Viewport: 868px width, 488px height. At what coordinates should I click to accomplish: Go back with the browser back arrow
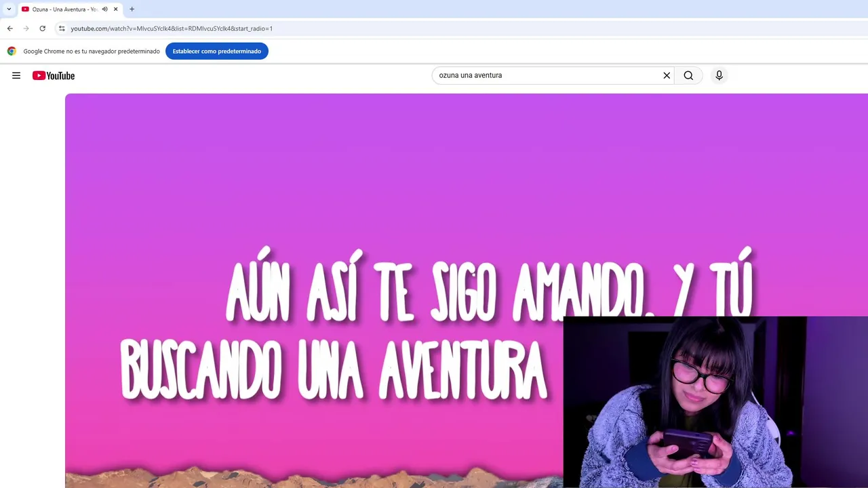[x=9, y=28]
